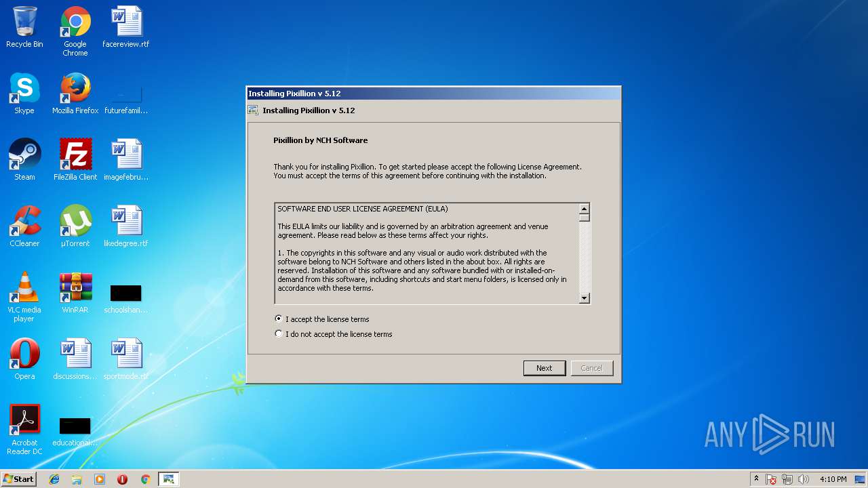Open the Mozilla Firefox desktop shortcut
This screenshot has height=488, width=868.
coord(75,94)
